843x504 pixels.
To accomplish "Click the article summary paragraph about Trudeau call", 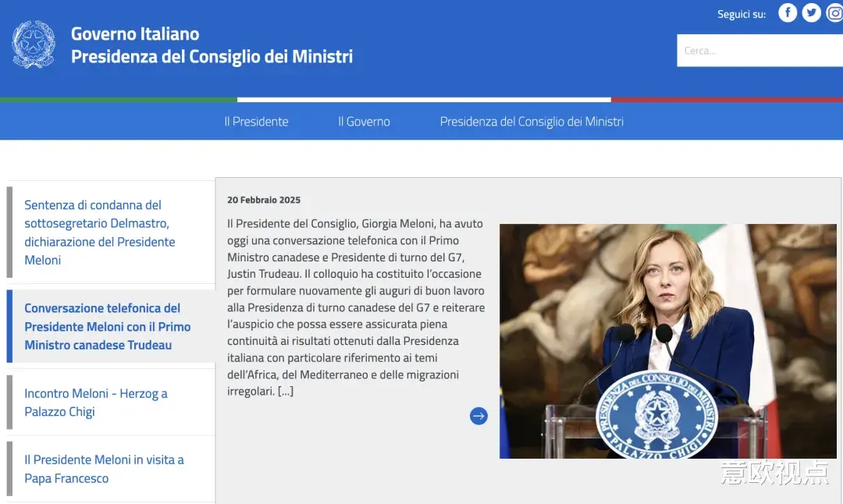I will pos(355,307).
